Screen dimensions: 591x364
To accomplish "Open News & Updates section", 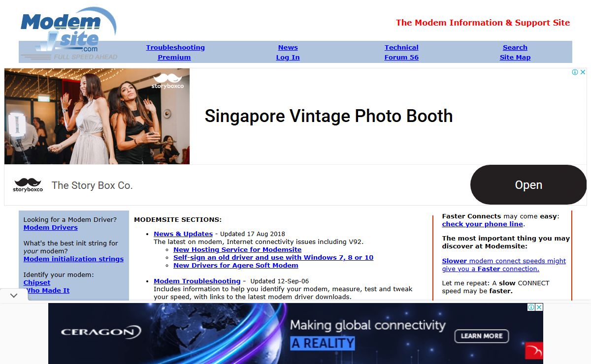I will pyautogui.click(x=183, y=234).
